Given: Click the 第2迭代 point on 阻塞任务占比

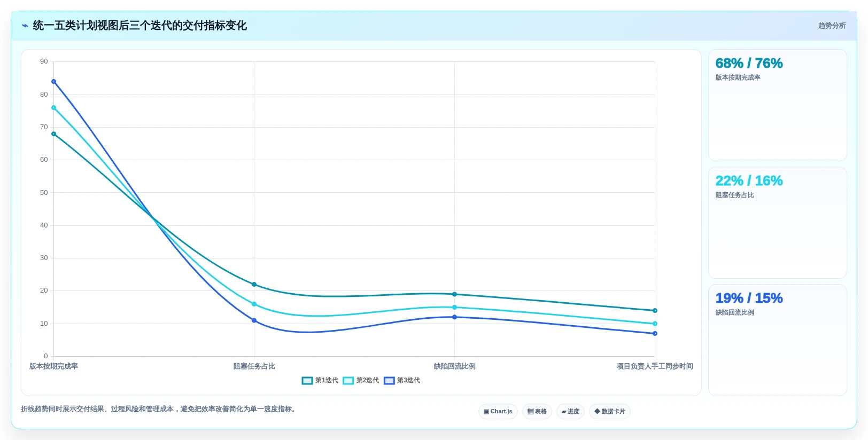Looking at the screenshot, I should click(254, 304).
